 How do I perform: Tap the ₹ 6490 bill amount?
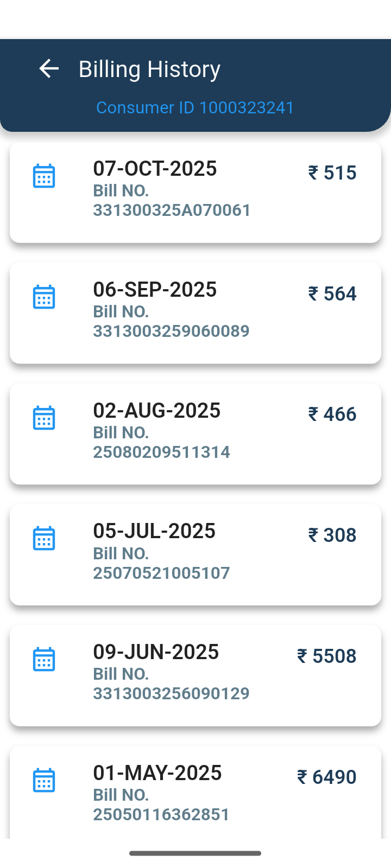click(x=326, y=777)
